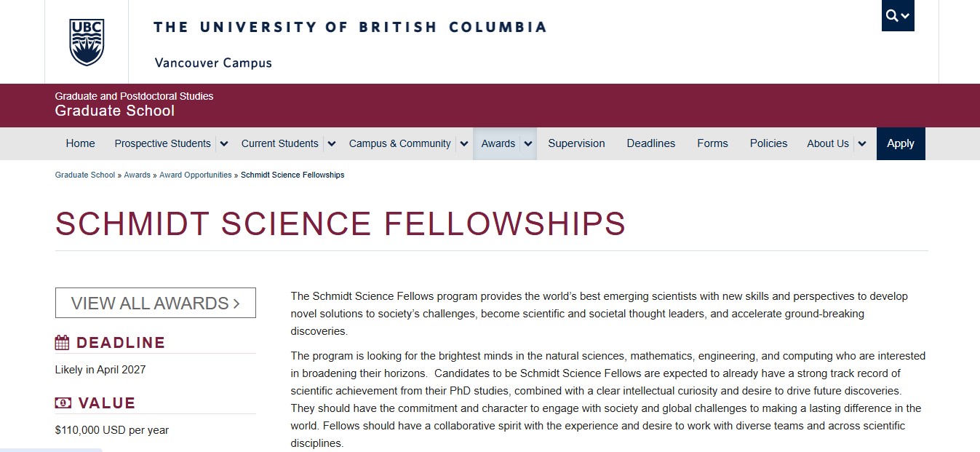This screenshot has height=452, width=980.
Task: Select the Policies menu item
Action: pos(768,143)
